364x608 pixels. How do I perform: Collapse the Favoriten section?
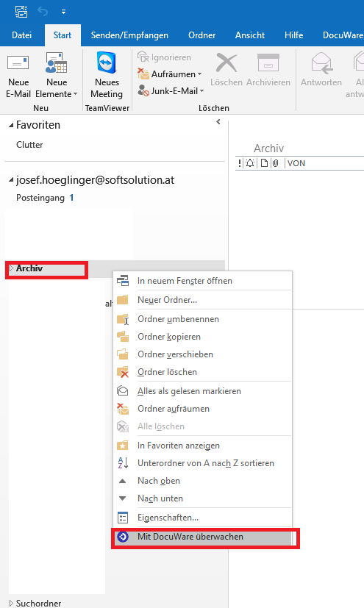(x=11, y=125)
